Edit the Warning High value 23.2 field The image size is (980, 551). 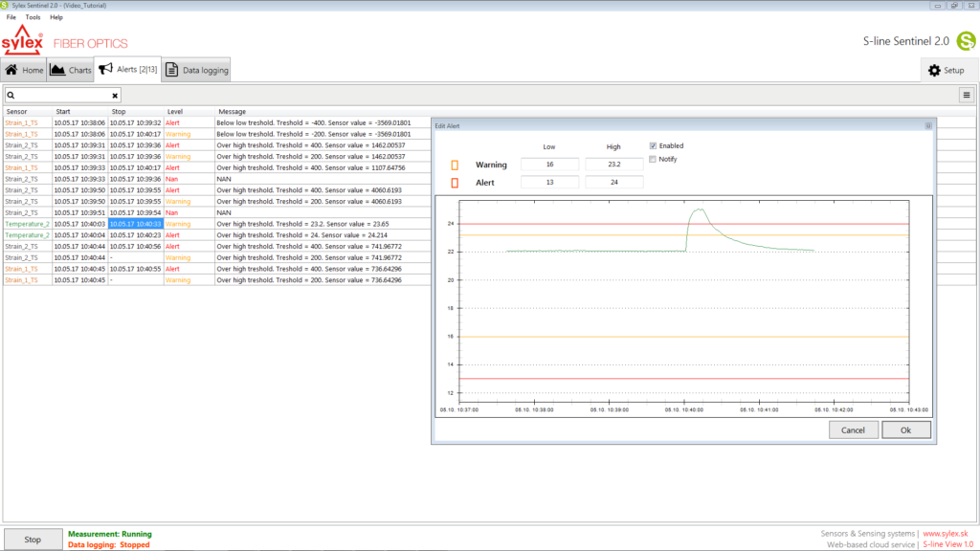click(613, 165)
